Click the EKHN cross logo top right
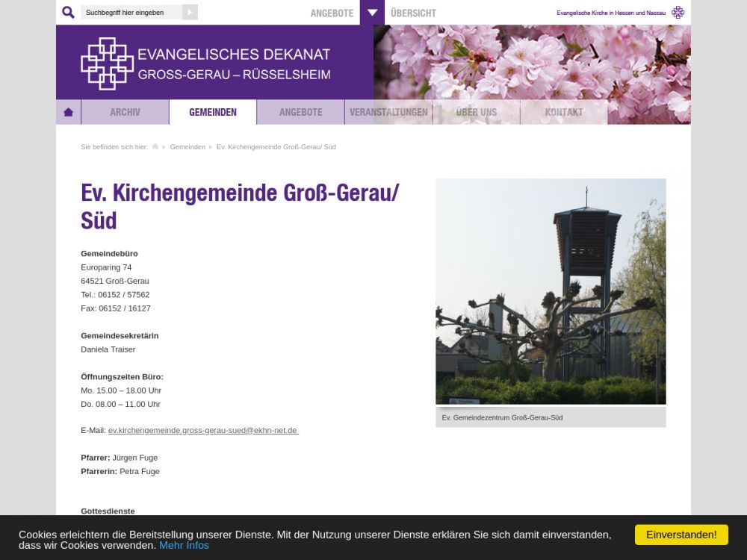 678,13
